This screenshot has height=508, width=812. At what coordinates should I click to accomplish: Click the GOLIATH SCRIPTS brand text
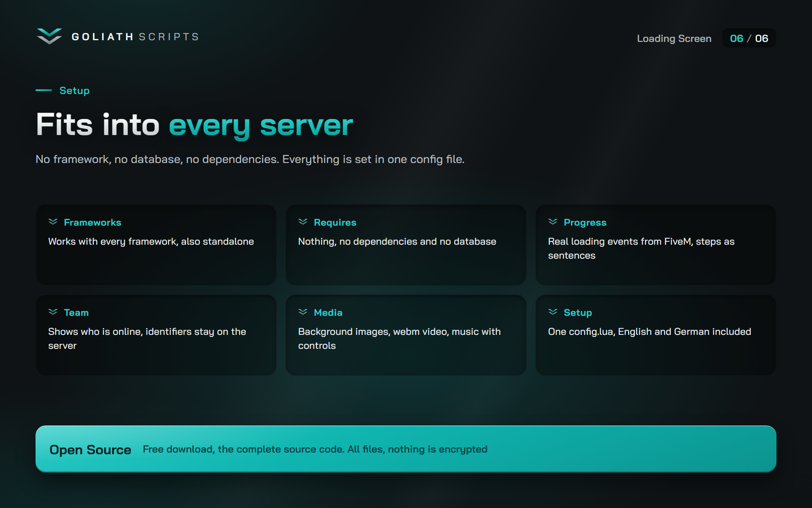pos(135,37)
